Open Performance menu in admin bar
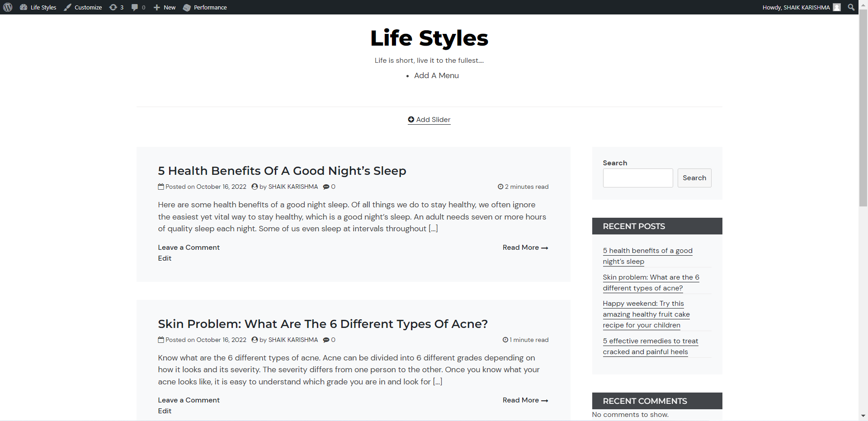 [x=205, y=7]
